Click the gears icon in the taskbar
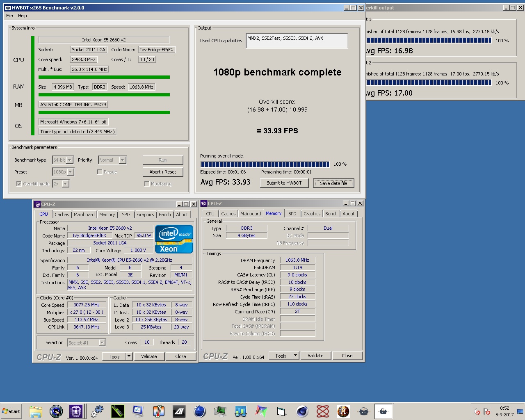Screen dimensions: 525x420 pos(97,411)
